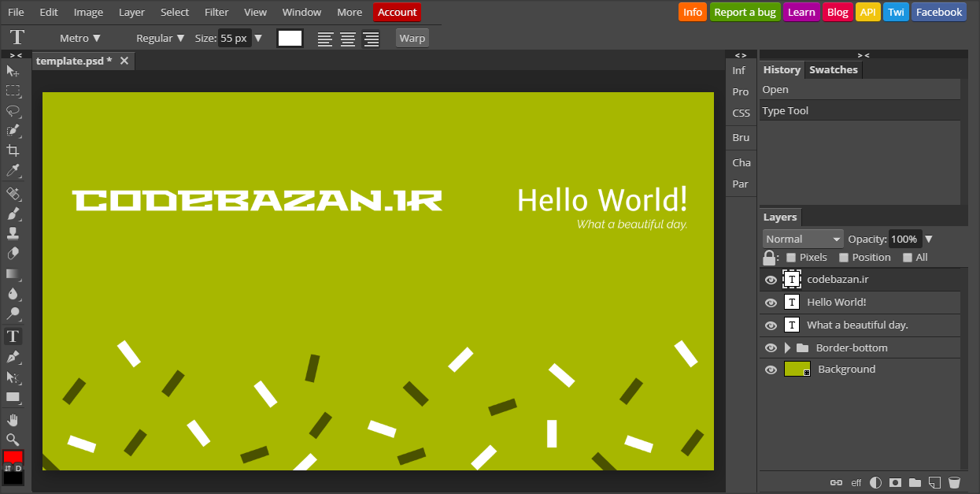Select the Quick Selection brush tool
The width and height of the screenshot is (980, 494).
tap(13, 131)
